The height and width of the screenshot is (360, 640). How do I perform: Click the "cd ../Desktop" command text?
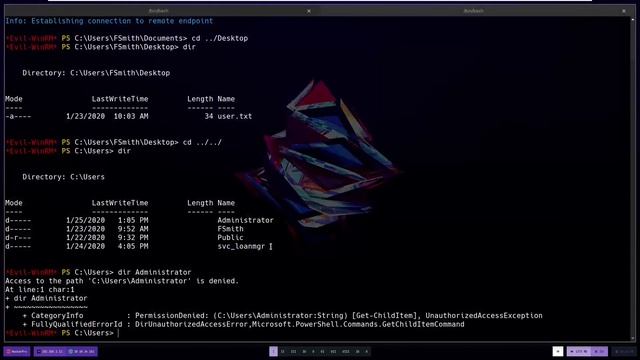(220, 38)
